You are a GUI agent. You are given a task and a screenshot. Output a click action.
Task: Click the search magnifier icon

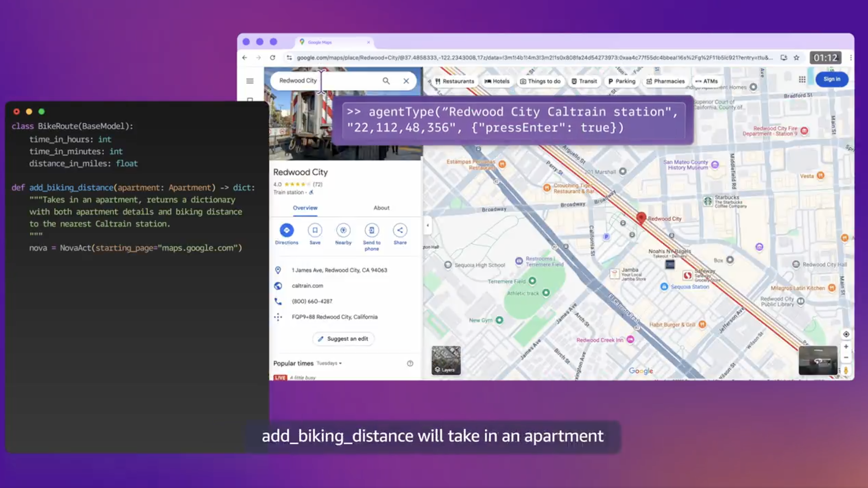[386, 81]
